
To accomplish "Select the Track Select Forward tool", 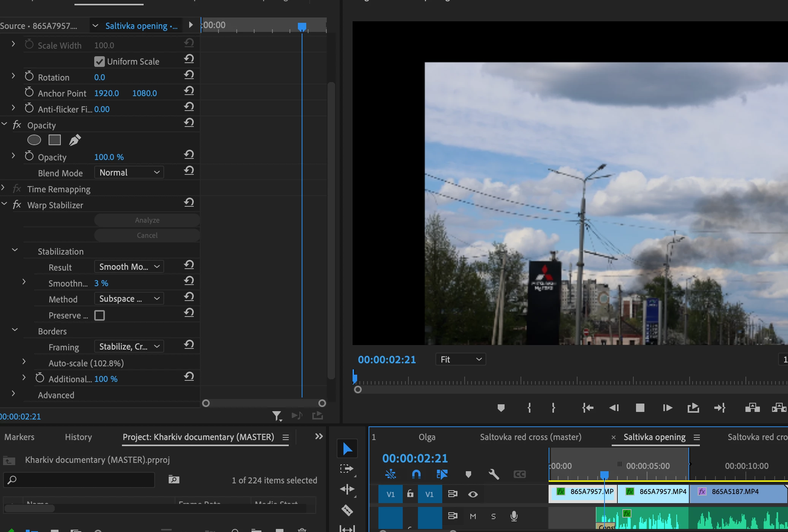I will 347,469.
